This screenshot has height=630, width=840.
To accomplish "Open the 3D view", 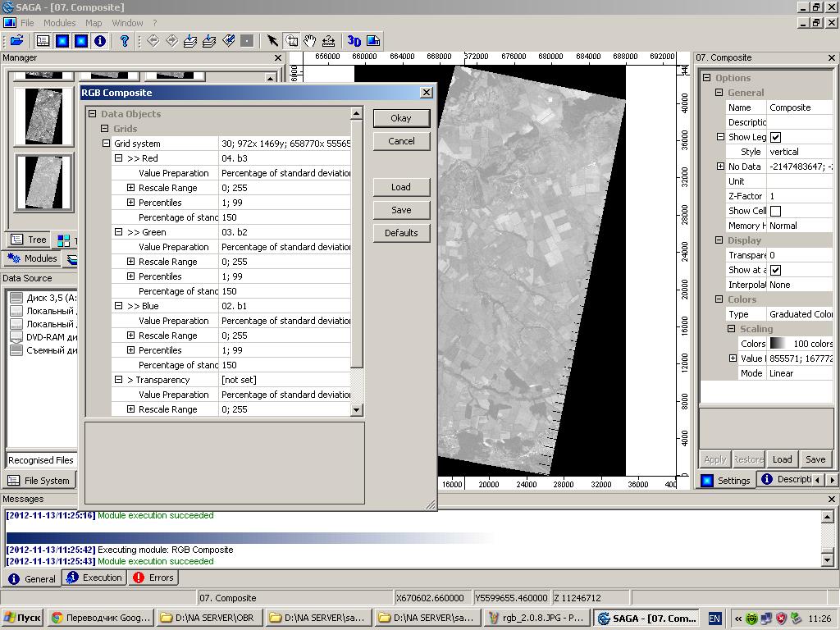I will pos(354,40).
